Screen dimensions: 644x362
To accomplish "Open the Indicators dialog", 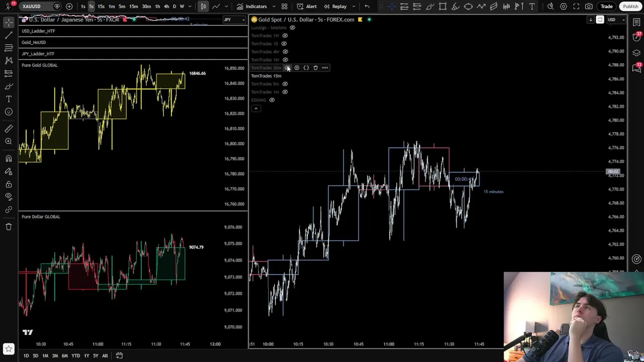I will click(x=252, y=7).
